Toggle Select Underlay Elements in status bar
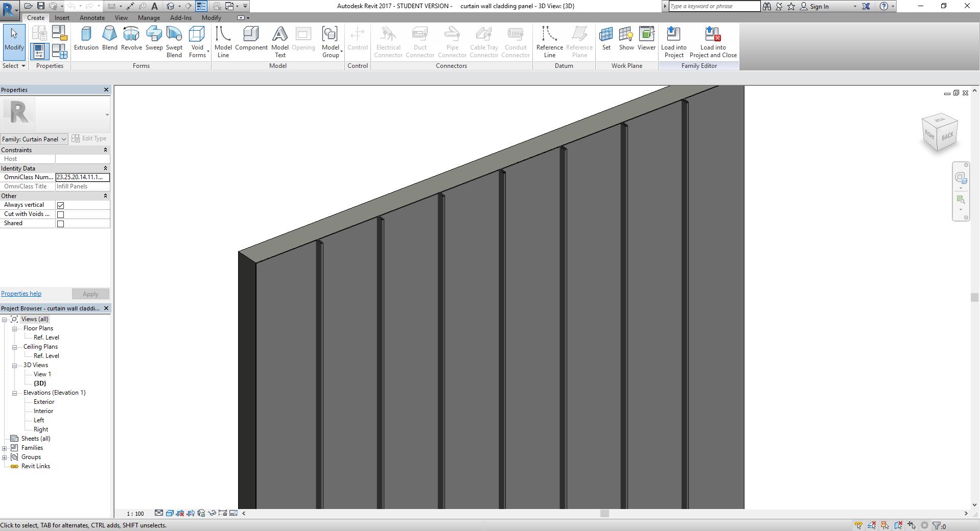Viewport: 980px width, 531px height. tap(872, 525)
